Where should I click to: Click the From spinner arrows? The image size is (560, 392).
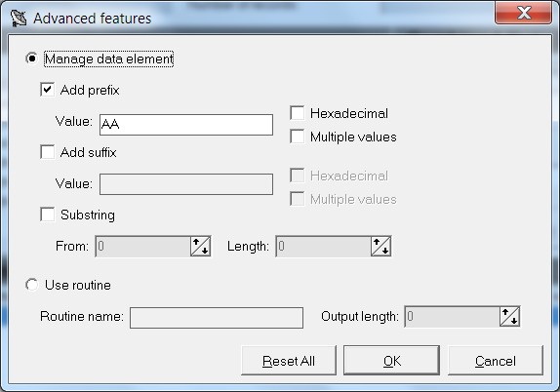click(x=200, y=247)
